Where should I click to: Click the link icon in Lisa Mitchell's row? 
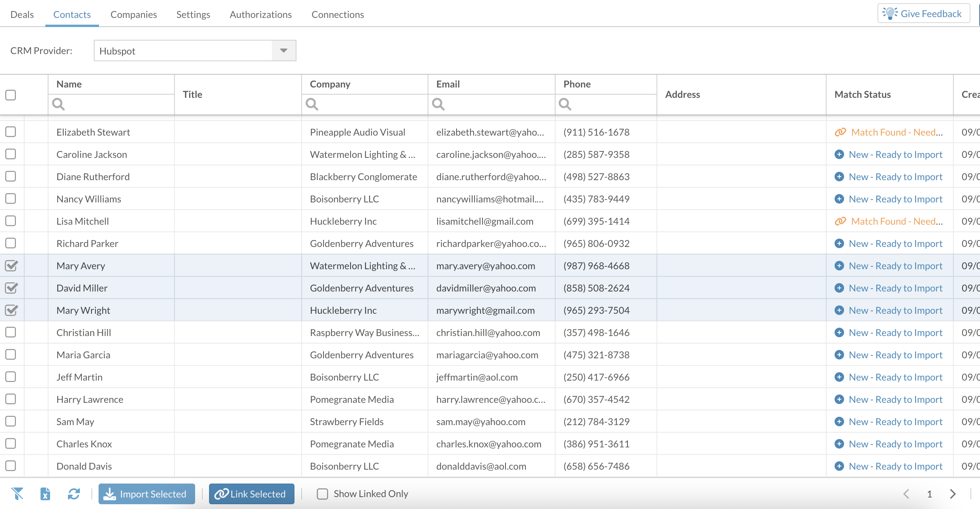click(x=840, y=221)
